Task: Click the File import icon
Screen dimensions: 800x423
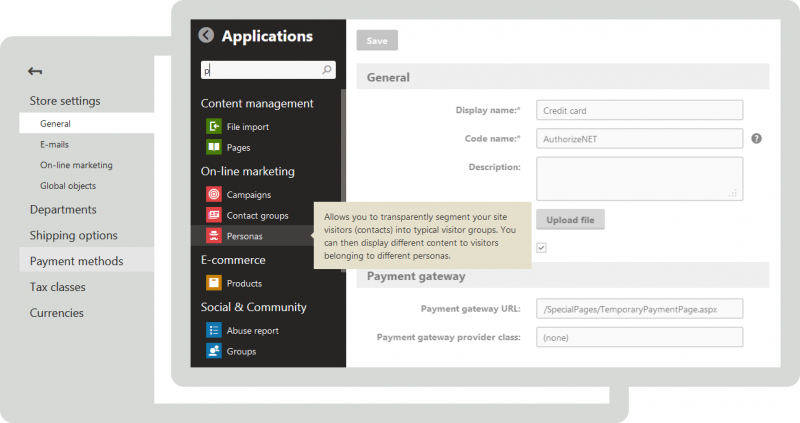Action: [x=214, y=127]
